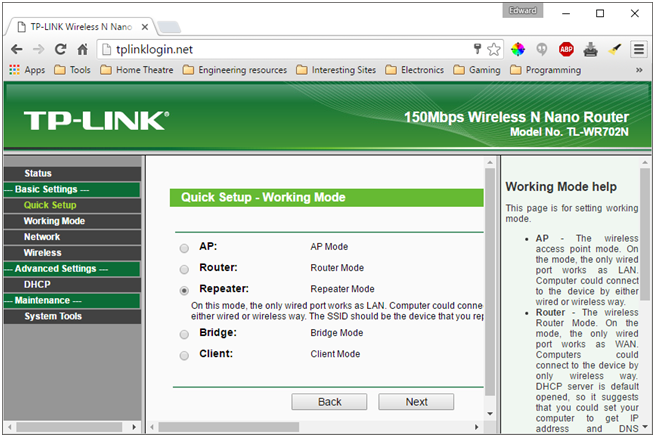
Task: Click the help panel scrollbar down arrow
Action: (x=645, y=427)
